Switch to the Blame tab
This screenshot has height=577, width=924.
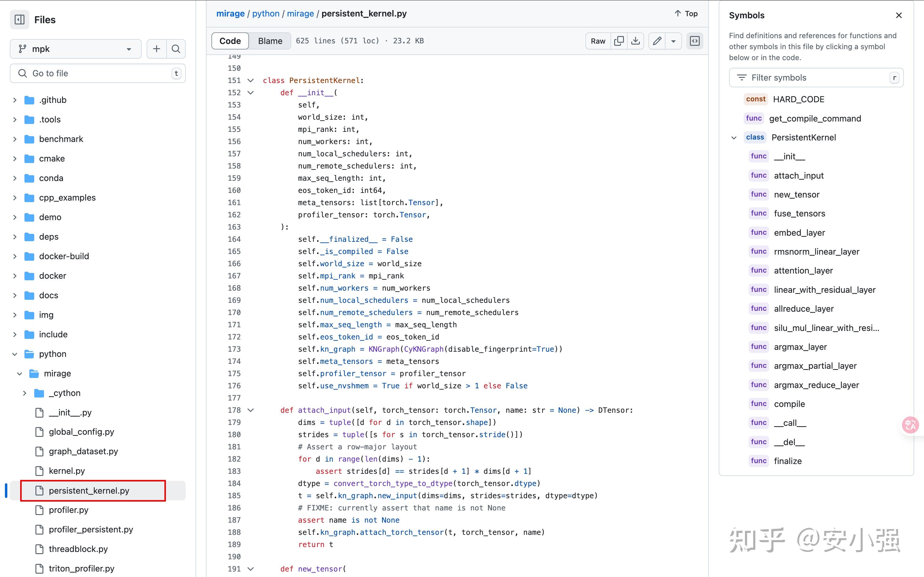point(270,41)
